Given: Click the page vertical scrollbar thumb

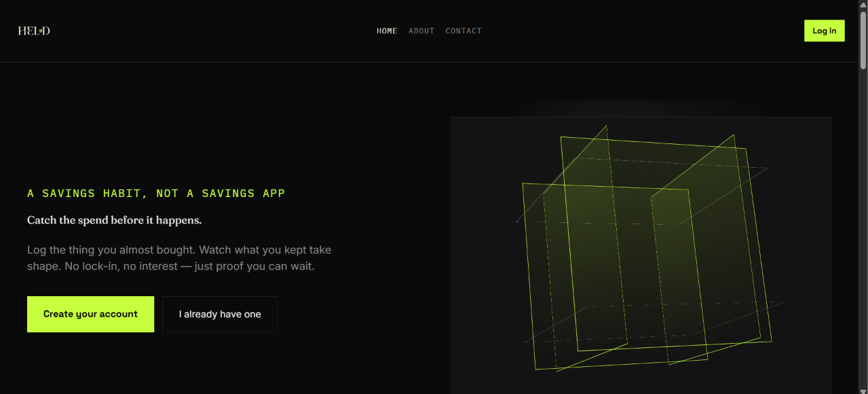Looking at the screenshot, I should pos(863,39).
